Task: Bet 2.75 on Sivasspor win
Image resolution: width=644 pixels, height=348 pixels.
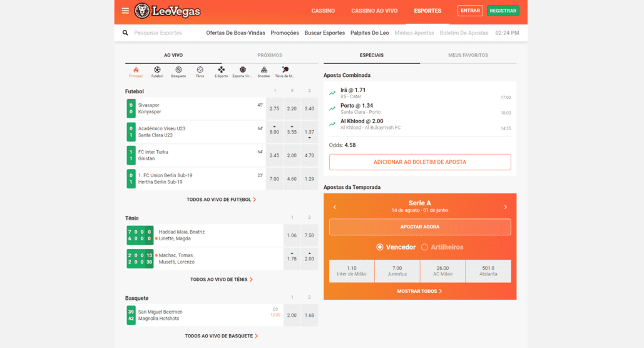Action: 274,109
